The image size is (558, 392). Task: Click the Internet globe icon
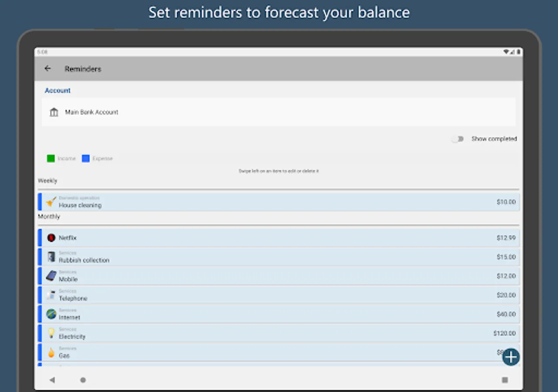coord(51,314)
